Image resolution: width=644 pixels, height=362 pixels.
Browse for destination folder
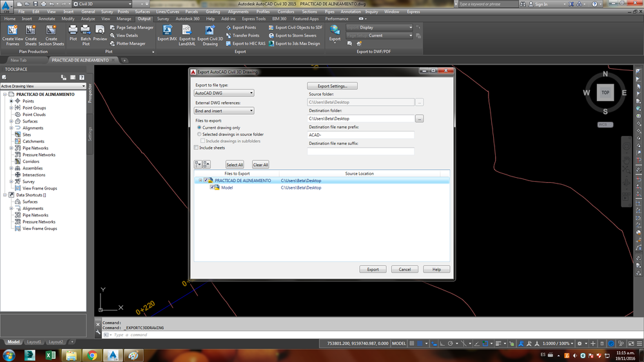tap(419, 119)
